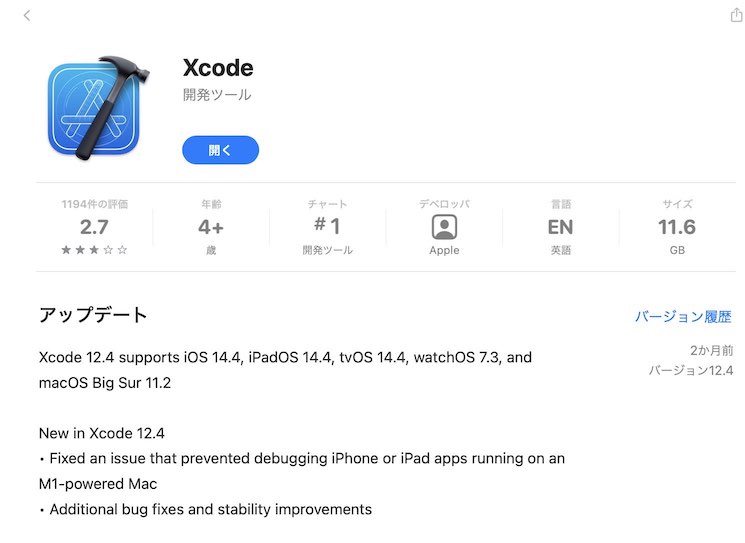Open the Apple developer person icon
This screenshot has height=543, width=745.
444,227
